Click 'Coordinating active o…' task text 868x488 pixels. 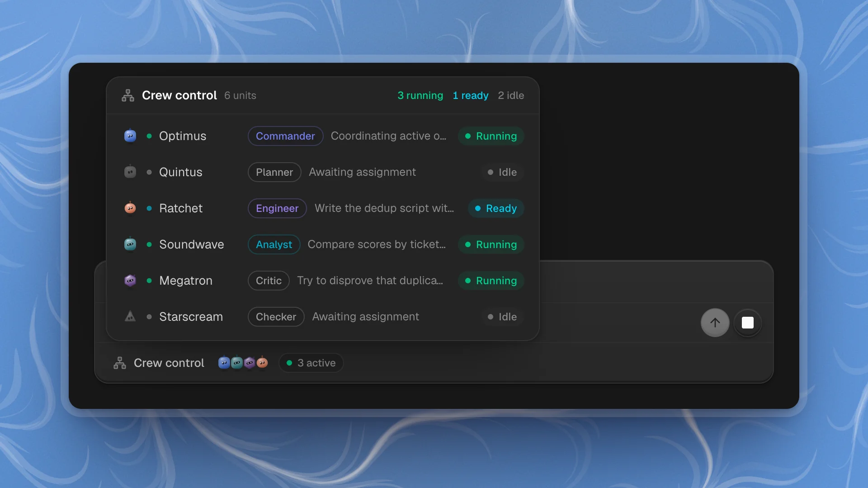(x=388, y=136)
